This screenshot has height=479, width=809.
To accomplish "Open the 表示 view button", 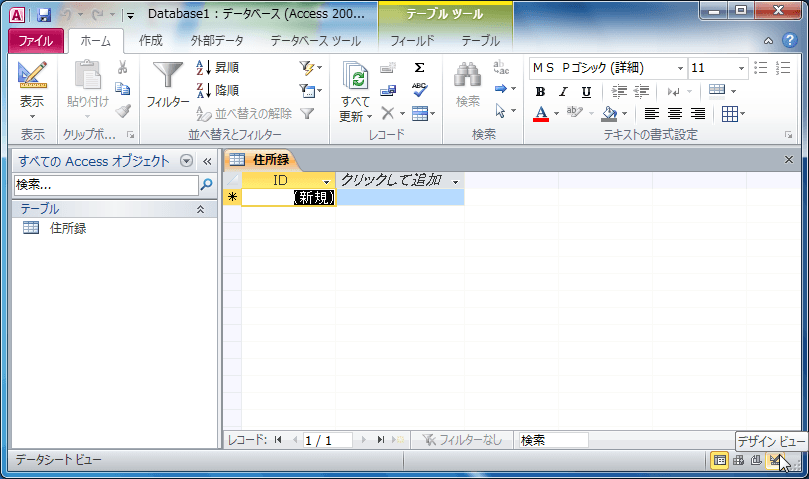I will (x=32, y=90).
